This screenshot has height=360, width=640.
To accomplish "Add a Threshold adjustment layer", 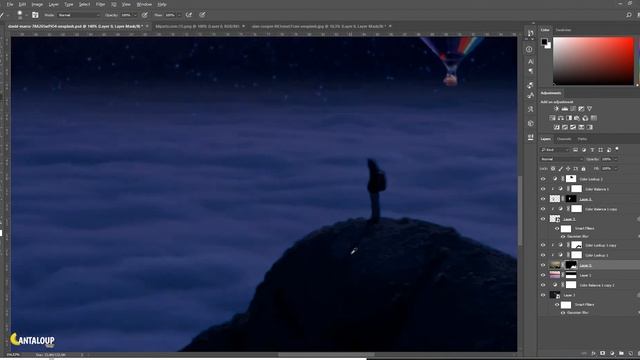I will point(573,127).
